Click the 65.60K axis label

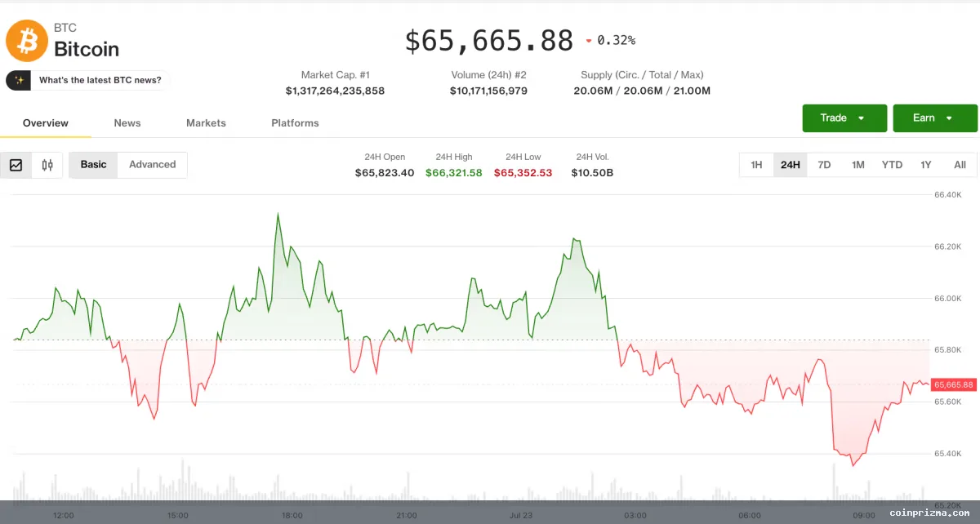[x=948, y=402]
